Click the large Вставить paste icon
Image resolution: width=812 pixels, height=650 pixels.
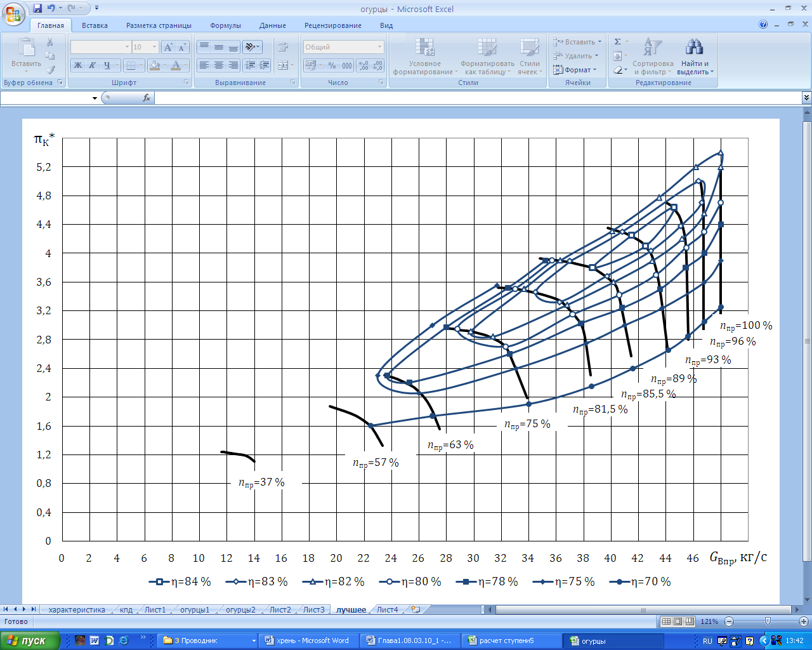point(27,47)
